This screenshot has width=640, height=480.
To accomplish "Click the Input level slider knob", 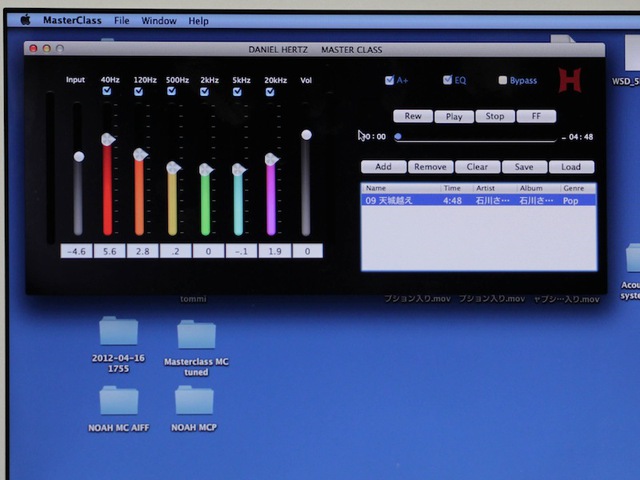I will coord(79,157).
